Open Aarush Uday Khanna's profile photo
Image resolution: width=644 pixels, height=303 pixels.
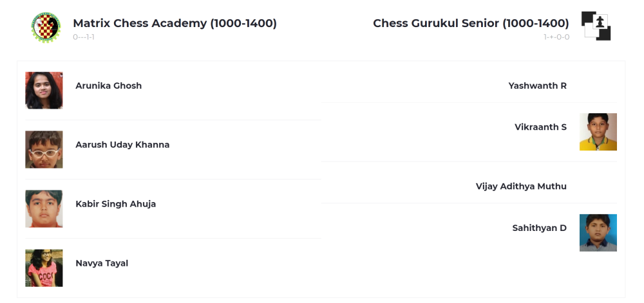44,149
